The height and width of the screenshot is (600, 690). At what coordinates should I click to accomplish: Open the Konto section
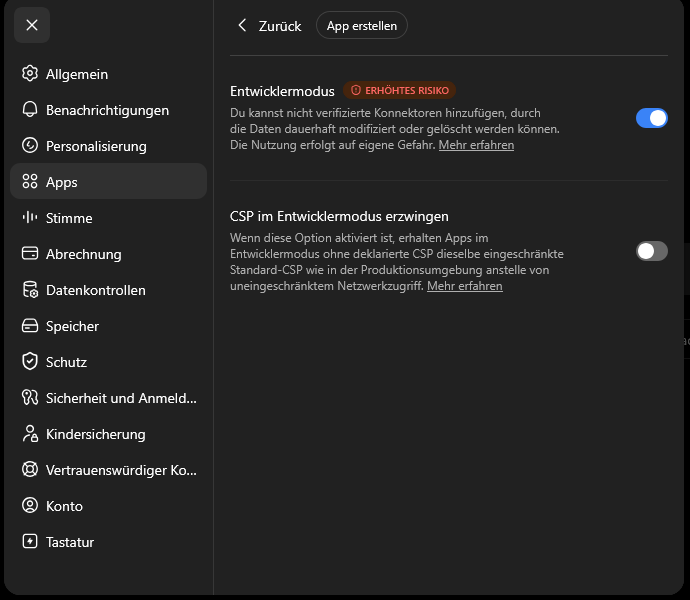tap(108, 506)
